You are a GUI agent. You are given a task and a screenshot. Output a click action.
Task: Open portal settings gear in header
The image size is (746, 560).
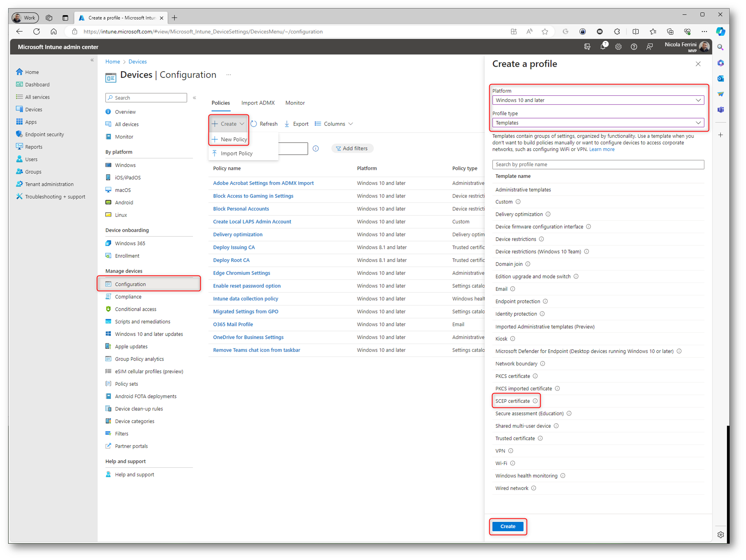click(x=618, y=47)
